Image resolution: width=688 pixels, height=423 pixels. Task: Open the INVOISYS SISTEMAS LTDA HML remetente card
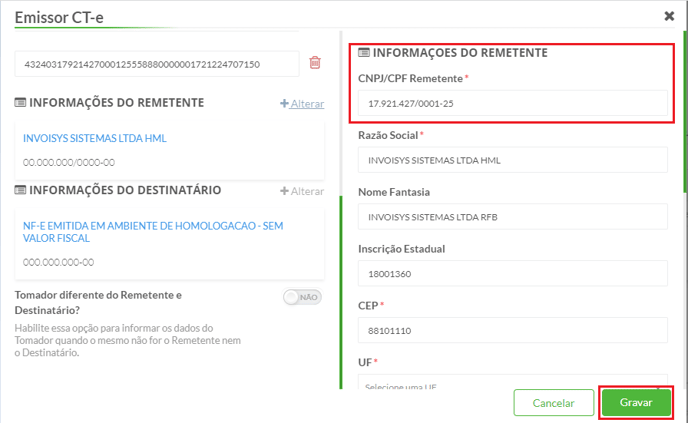(x=169, y=150)
